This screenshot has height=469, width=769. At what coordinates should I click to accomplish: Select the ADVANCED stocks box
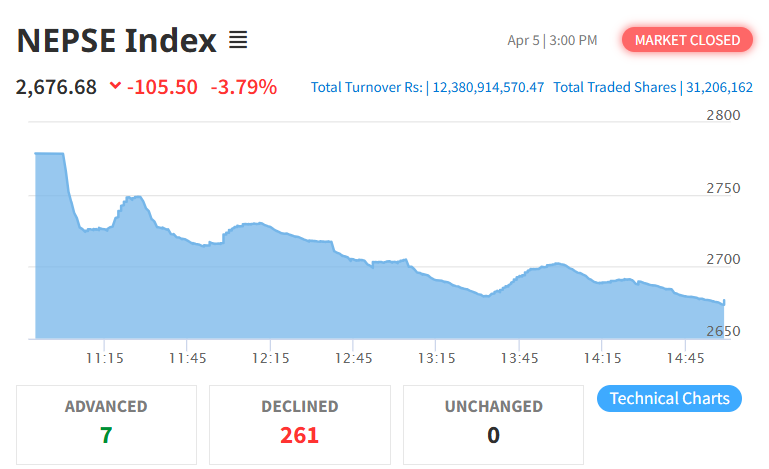[106, 422]
